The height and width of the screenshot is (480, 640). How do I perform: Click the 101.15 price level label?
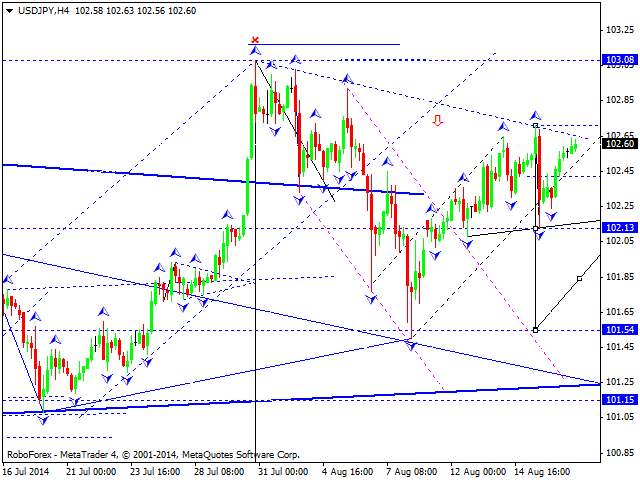tap(620, 400)
